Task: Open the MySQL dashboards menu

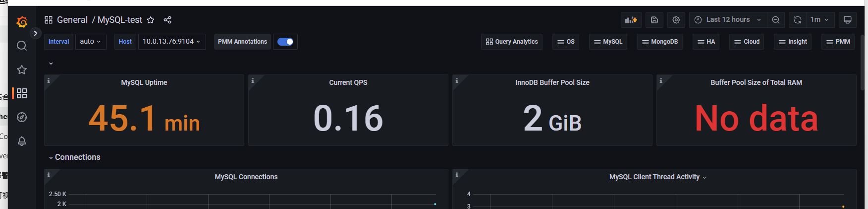Action: 608,42
